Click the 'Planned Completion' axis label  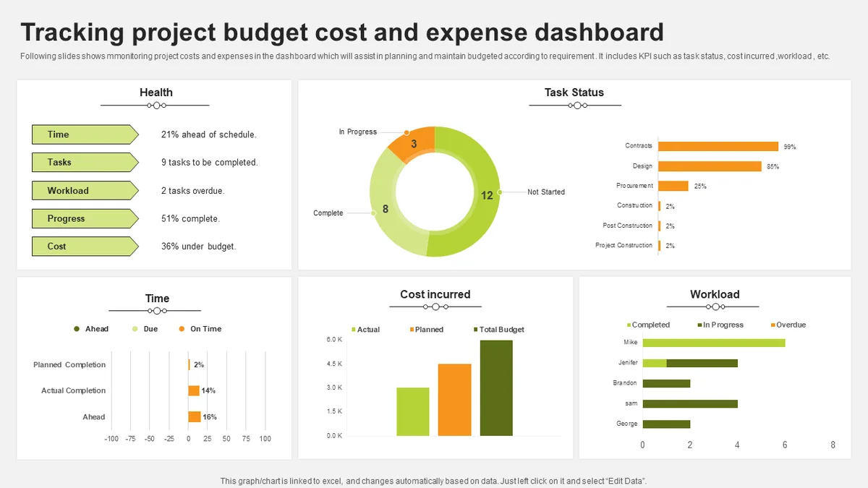click(x=69, y=365)
